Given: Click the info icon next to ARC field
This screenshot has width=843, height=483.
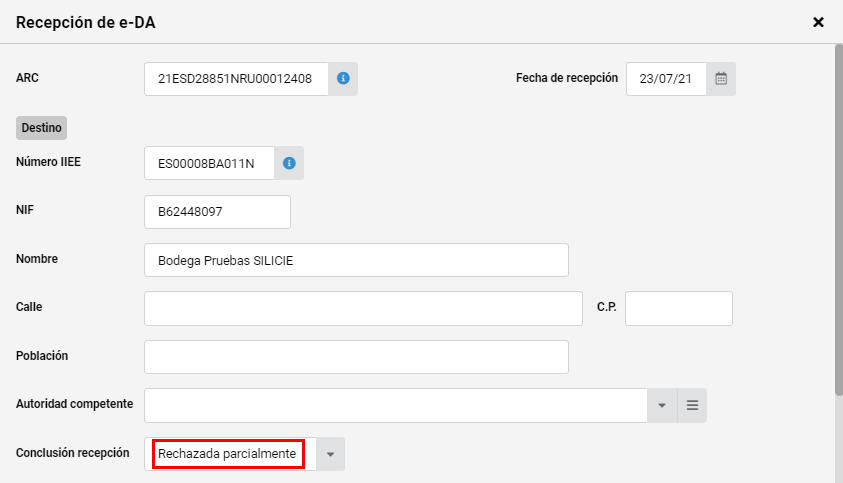Looking at the screenshot, I should [343, 79].
